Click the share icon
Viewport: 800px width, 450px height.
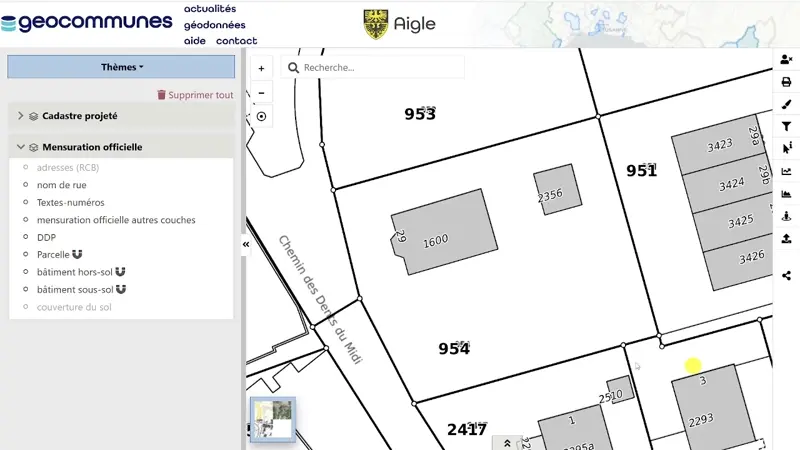[786, 275]
